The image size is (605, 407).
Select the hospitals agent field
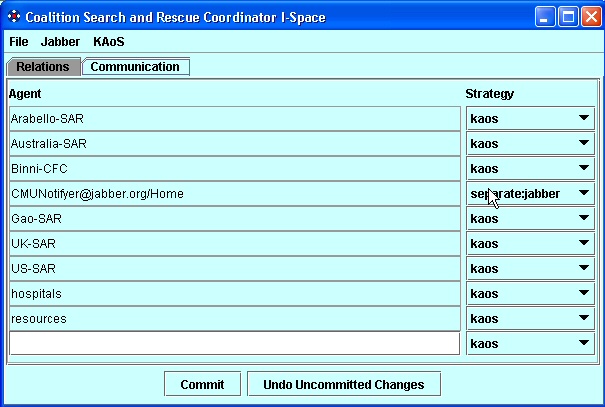pyautogui.click(x=235, y=294)
